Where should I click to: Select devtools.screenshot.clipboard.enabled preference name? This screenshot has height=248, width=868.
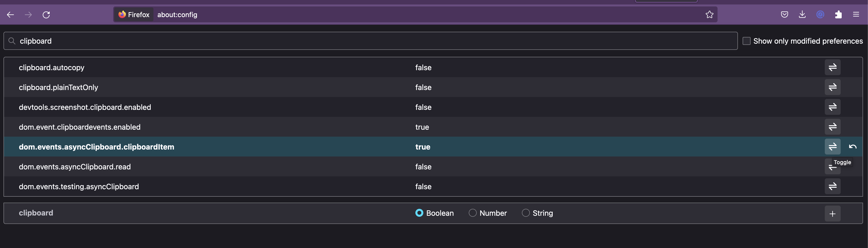click(85, 107)
